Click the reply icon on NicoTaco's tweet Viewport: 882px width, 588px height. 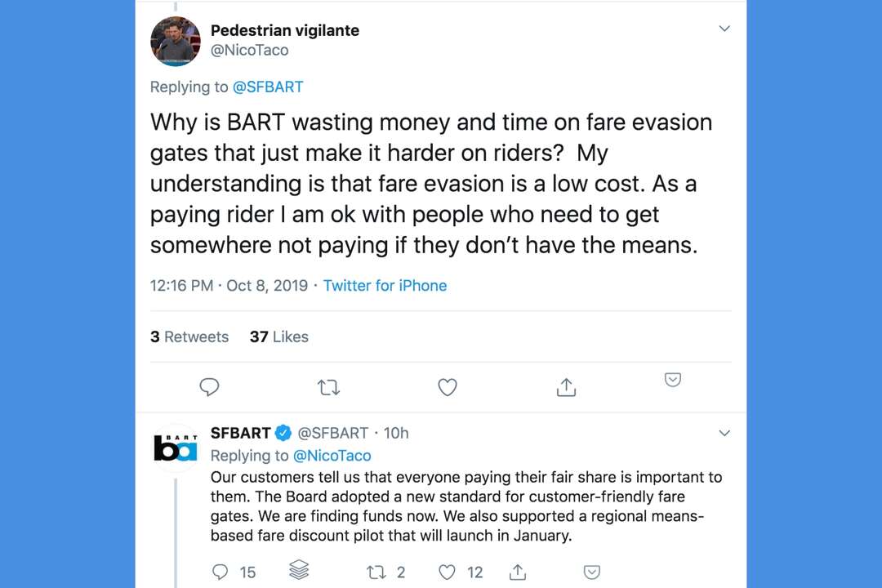coord(209,387)
